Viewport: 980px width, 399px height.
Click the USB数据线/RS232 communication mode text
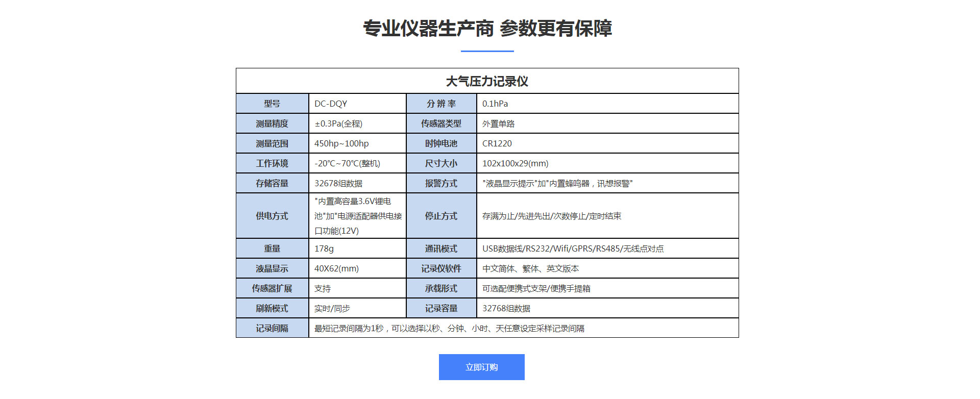tap(573, 248)
